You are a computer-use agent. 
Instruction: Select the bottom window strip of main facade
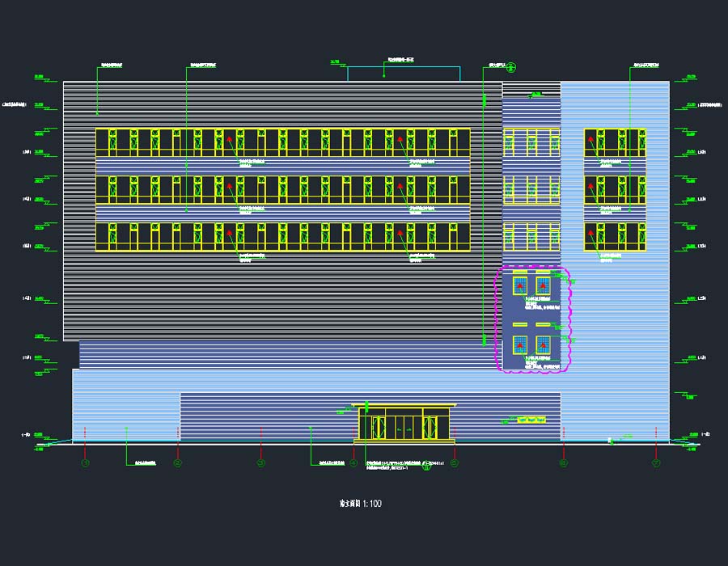(282, 237)
